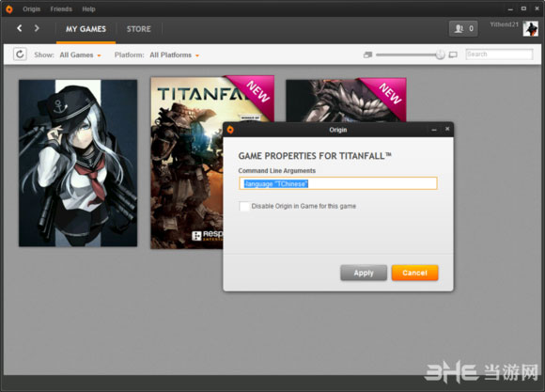The width and height of the screenshot is (545, 392).
Task: Go back with the left arrow
Action: (20, 28)
